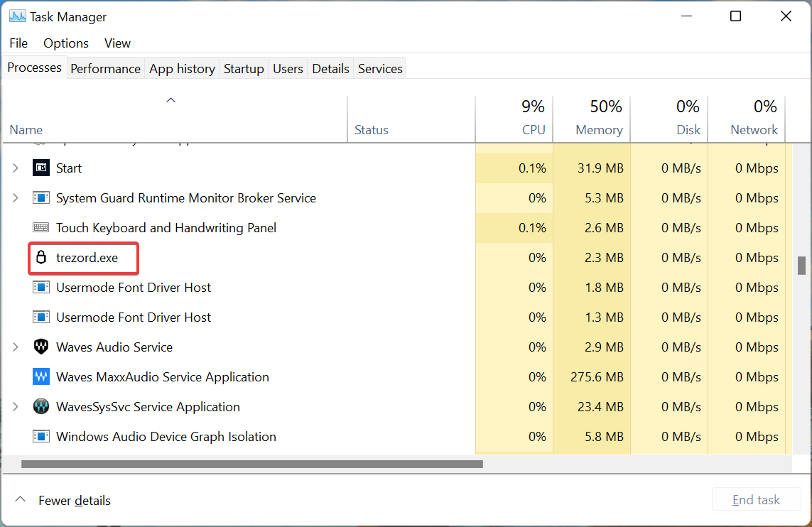Sort by the CPU column header
The width and height of the screenshot is (812, 527).
[514, 119]
